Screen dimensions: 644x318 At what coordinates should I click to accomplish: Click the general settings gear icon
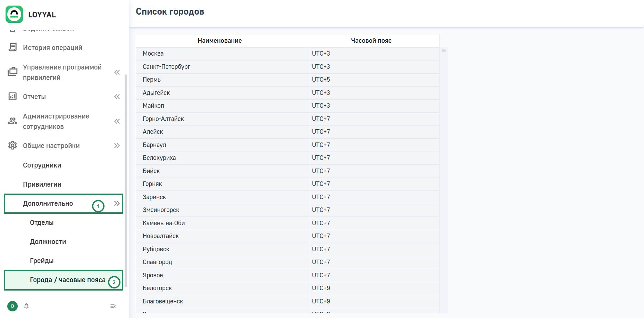pos(12,146)
